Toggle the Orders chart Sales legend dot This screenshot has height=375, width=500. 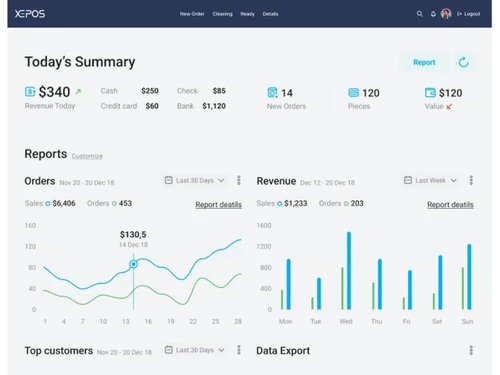coord(48,204)
